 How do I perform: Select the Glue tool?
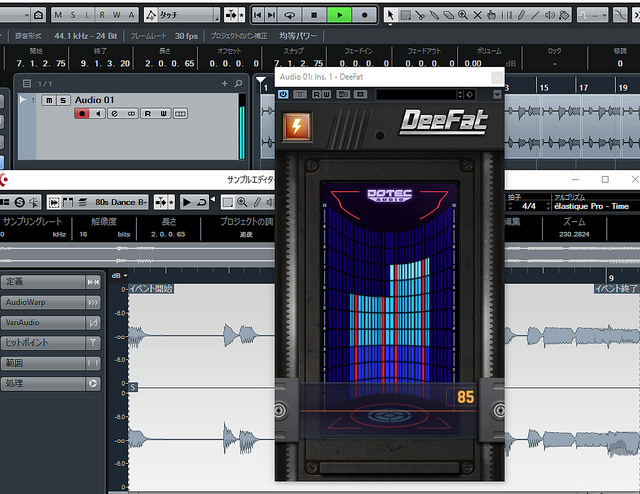(x=434, y=16)
